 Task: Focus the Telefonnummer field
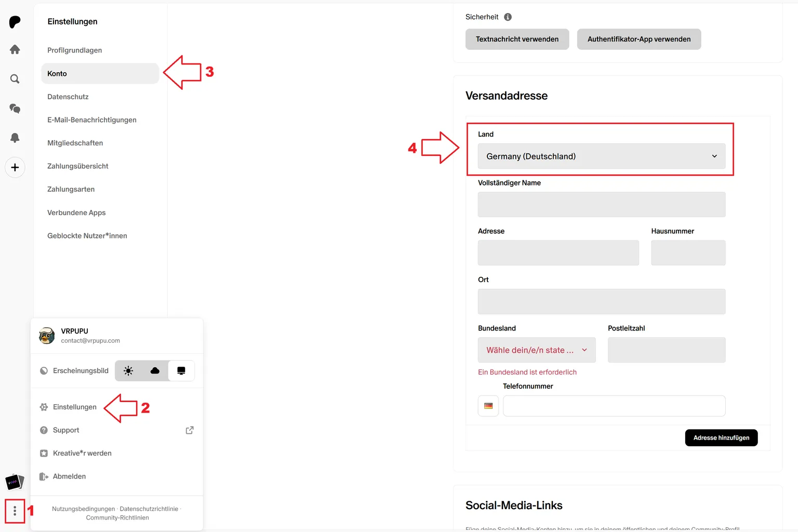[x=614, y=406]
